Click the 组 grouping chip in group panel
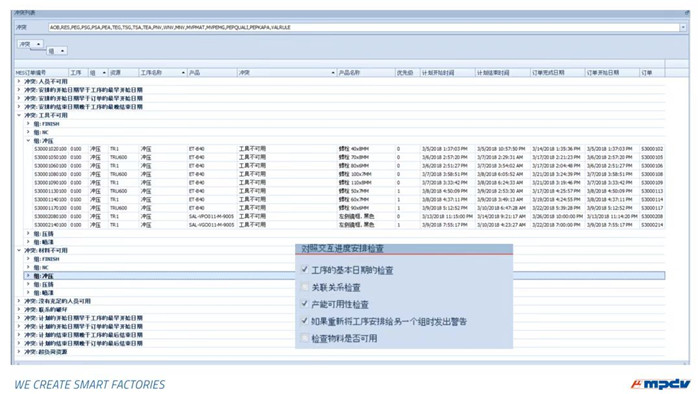 tap(57, 51)
